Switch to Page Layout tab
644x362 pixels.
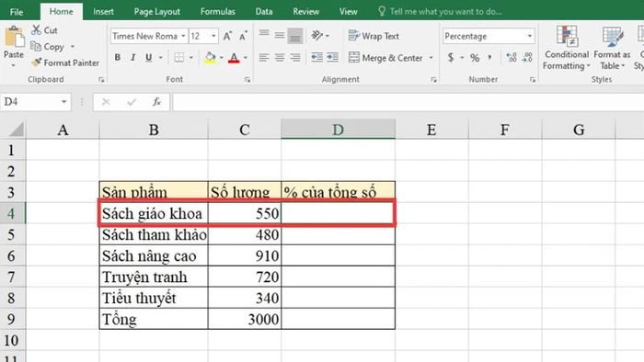tap(157, 11)
